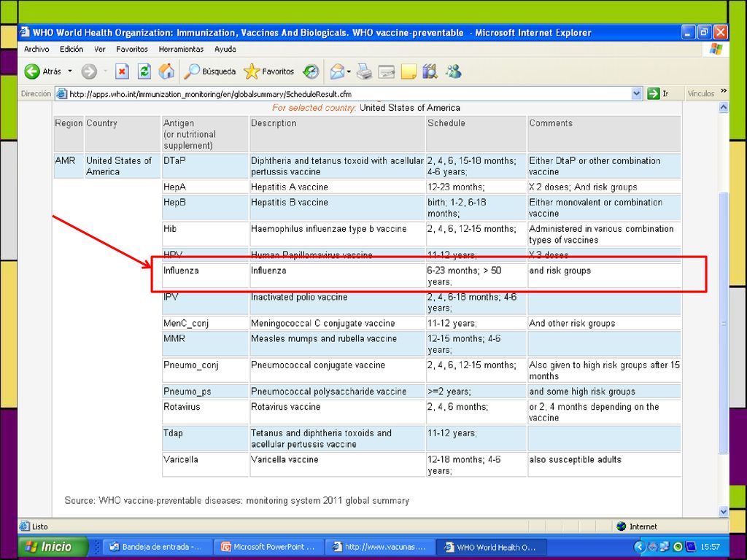This screenshot has height=560, width=747.
Task: Select the DTaP antigen cell
Action: pos(205,166)
